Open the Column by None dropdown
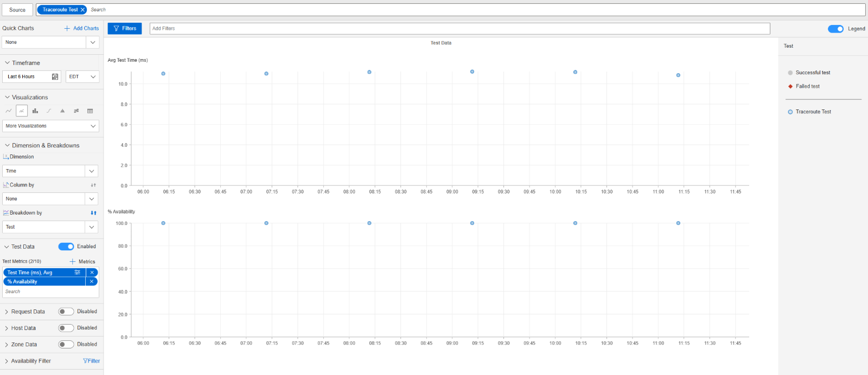The height and width of the screenshot is (375, 868). tap(50, 199)
